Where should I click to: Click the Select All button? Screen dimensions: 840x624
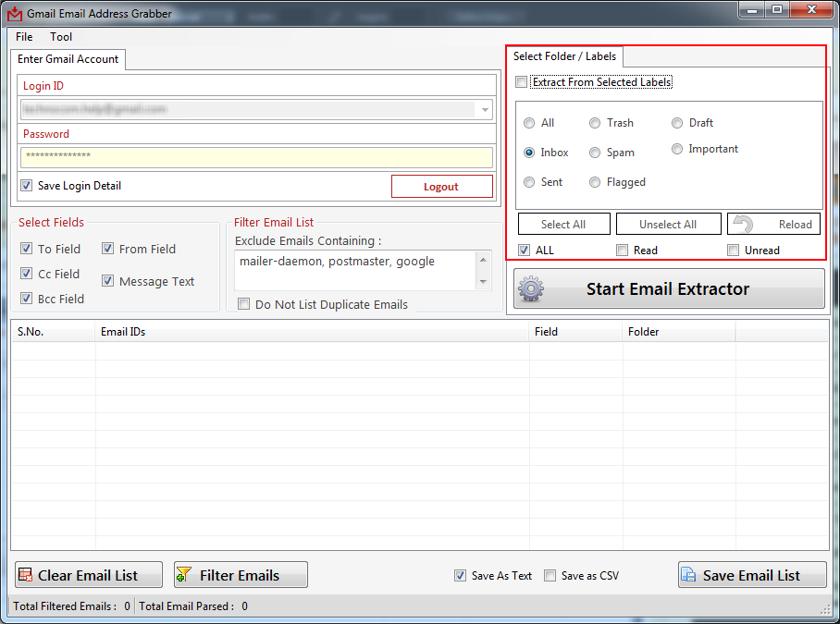point(563,225)
